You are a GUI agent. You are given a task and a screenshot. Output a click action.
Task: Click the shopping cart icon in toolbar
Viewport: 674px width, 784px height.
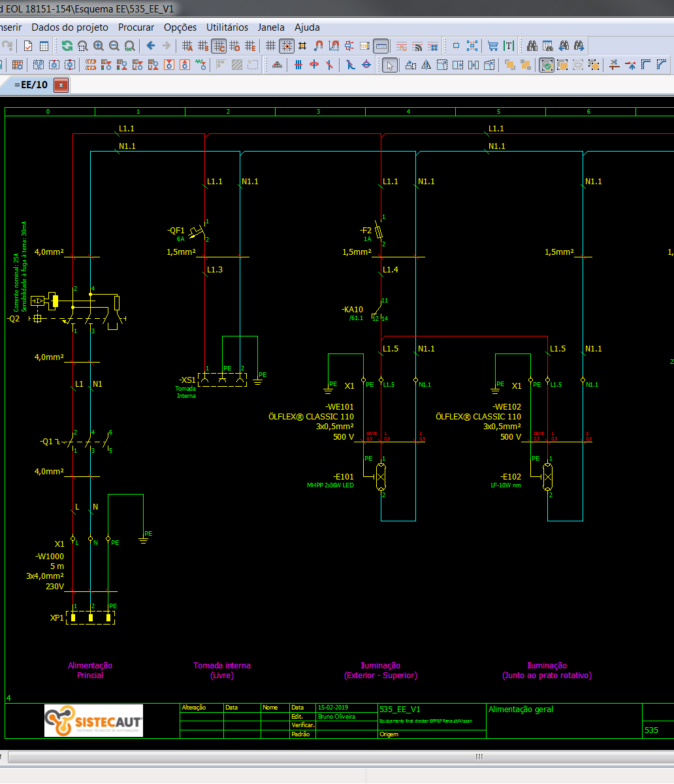(x=493, y=46)
